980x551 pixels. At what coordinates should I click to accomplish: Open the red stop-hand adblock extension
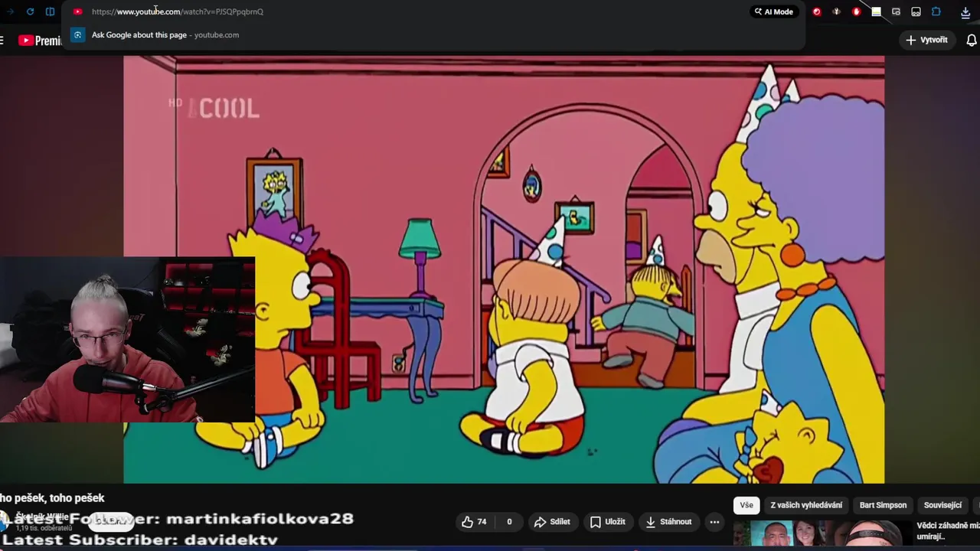(x=856, y=11)
